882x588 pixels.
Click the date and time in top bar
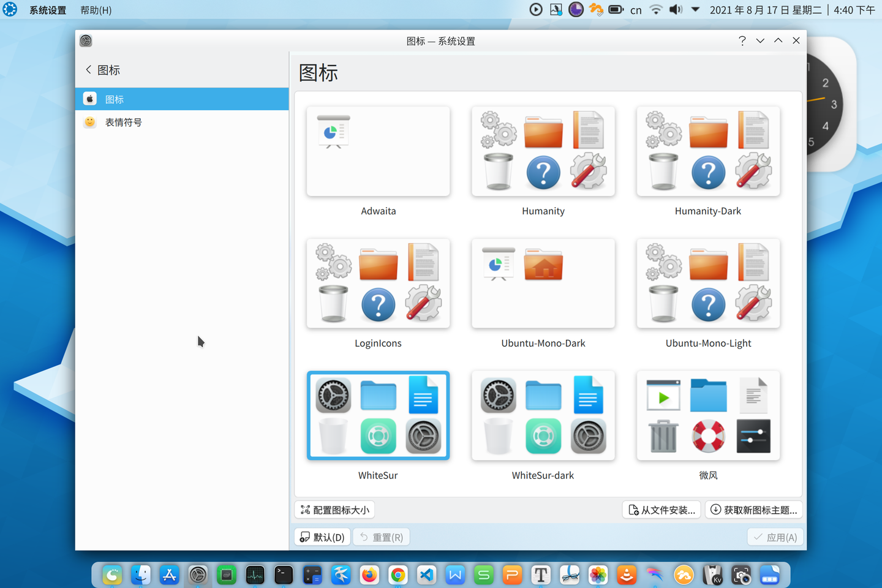tap(793, 10)
